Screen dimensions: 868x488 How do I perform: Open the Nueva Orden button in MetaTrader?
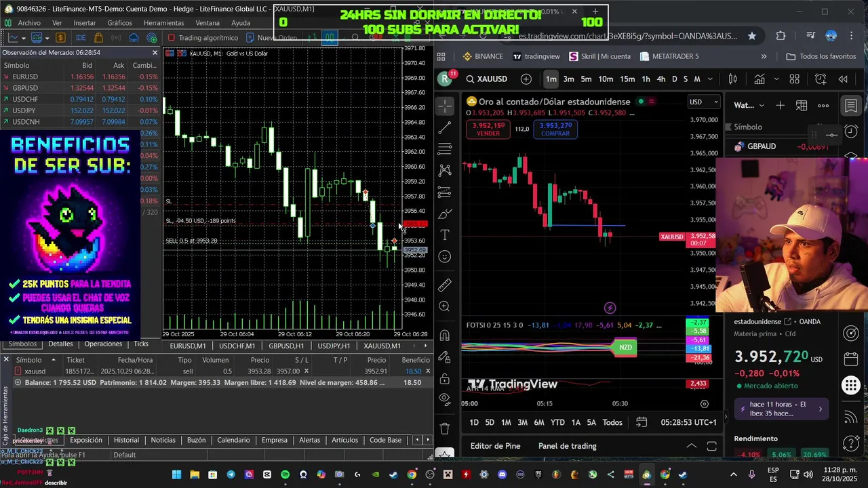272,38
